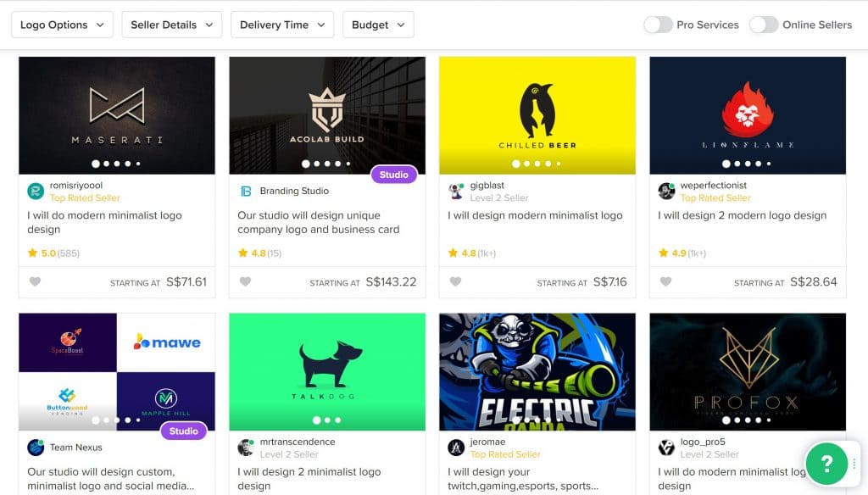
Task: Click romisriyoool seller avatar icon
Action: (x=36, y=191)
